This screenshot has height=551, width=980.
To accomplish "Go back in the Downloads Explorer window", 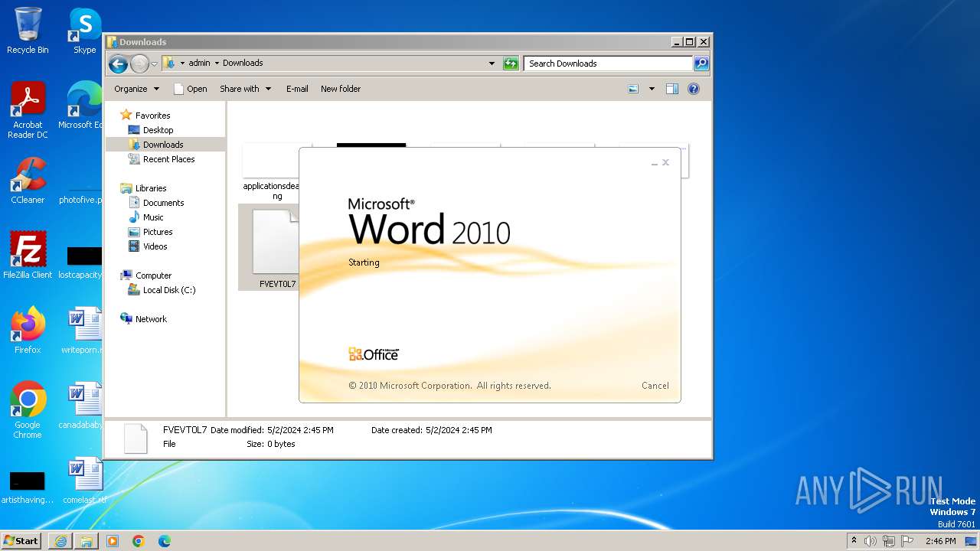I will (x=118, y=64).
